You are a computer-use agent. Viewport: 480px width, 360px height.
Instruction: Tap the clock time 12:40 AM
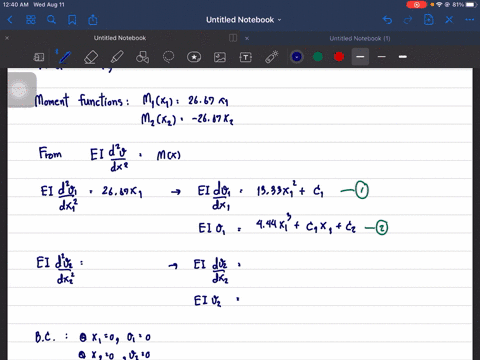(x=16, y=5)
